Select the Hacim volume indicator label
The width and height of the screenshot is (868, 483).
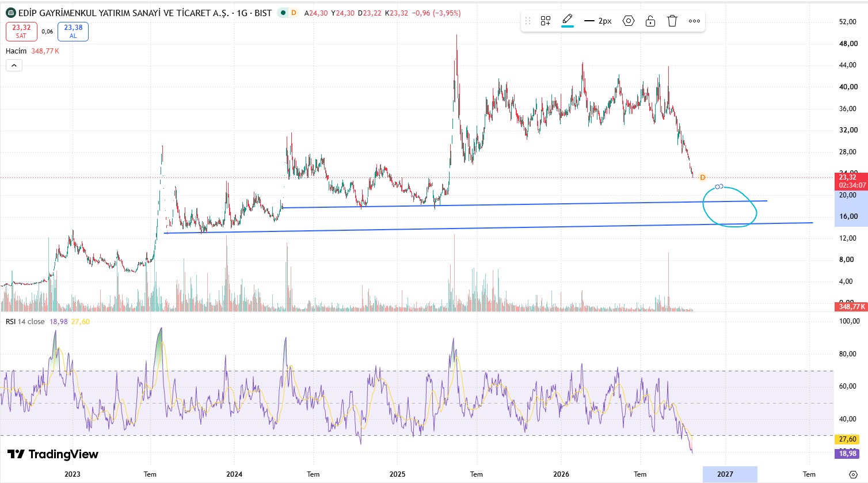pyautogui.click(x=16, y=51)
